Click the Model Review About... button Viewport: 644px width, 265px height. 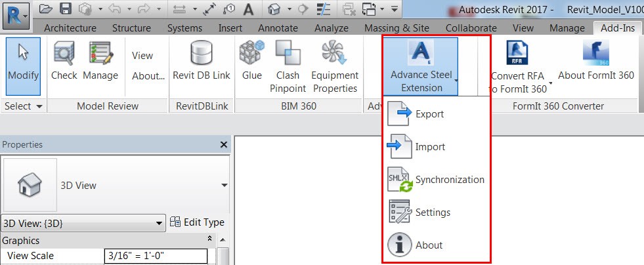pos(148,76)
